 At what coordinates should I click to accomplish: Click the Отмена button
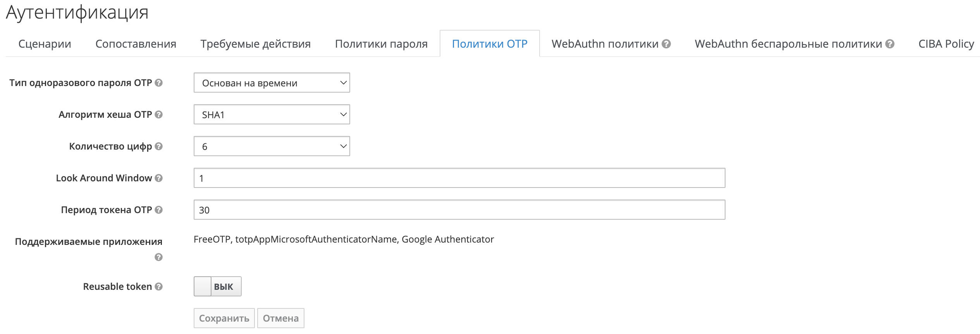280,319
